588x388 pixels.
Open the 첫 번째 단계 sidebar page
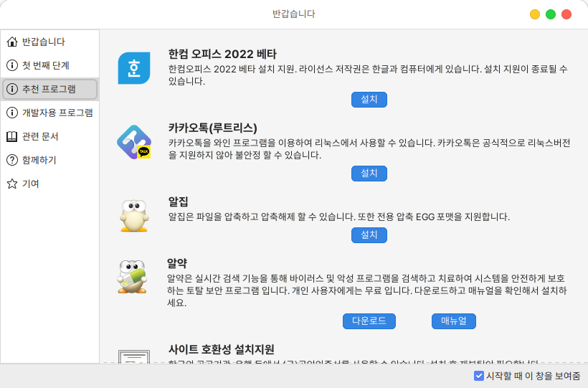pos(46,65)
